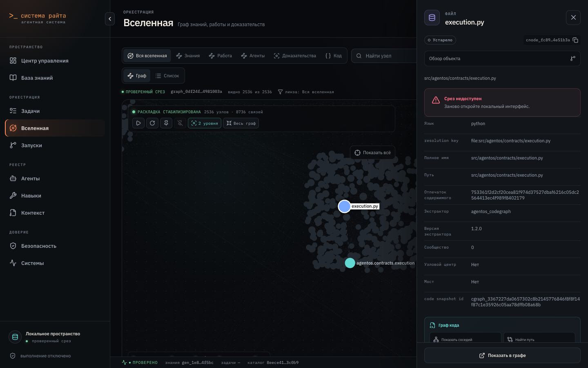Screen dimensions: 588x368
Task: Click the refresh layout icon
Action: click(152, 123)
